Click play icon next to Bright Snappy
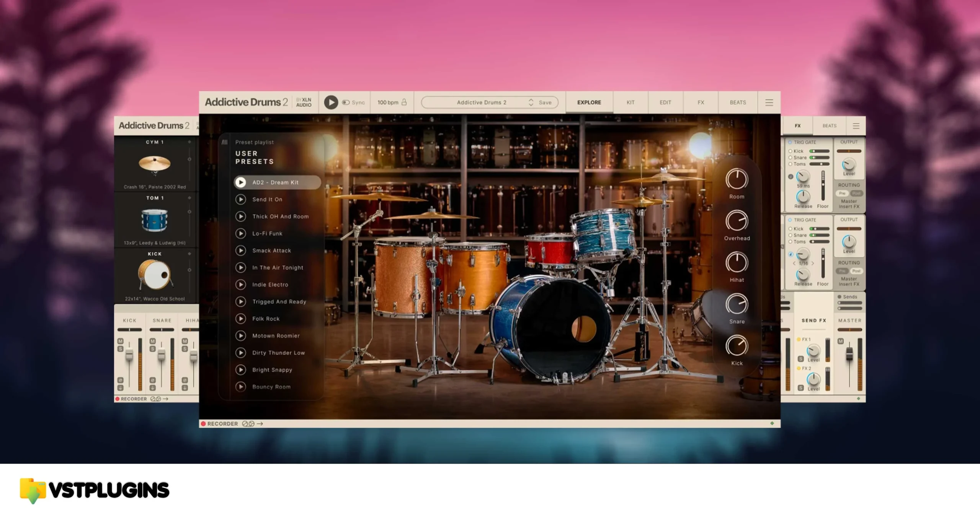This screenshot has height=519, width=980. [240, 369]
